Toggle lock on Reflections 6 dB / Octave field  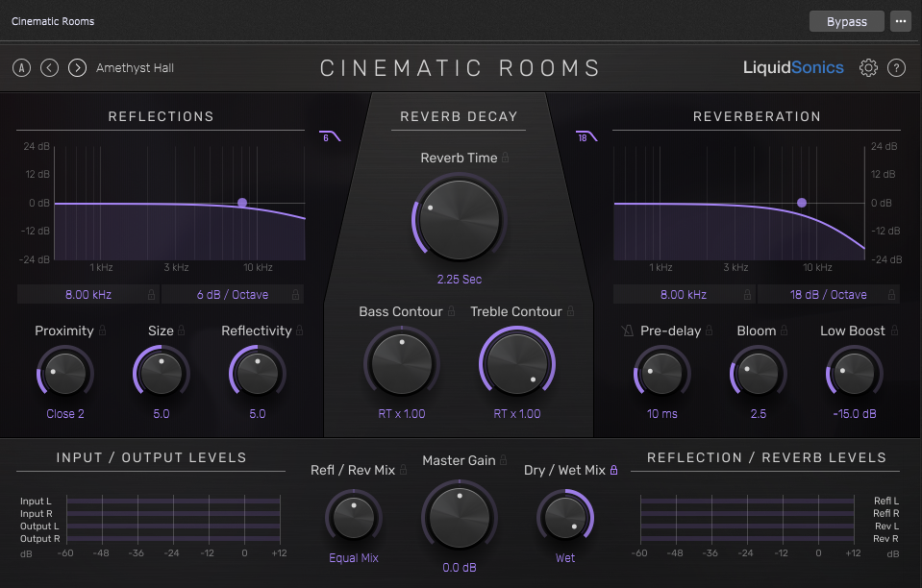295,295
